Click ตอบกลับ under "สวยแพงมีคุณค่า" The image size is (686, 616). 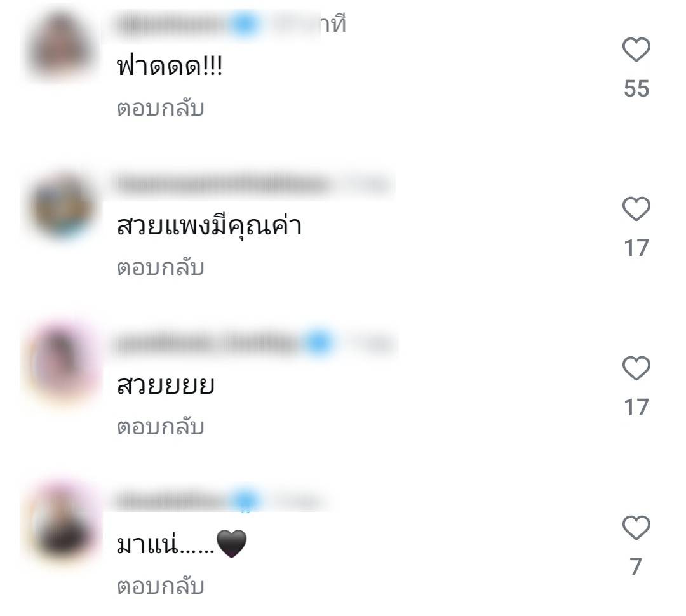[161, 267]
